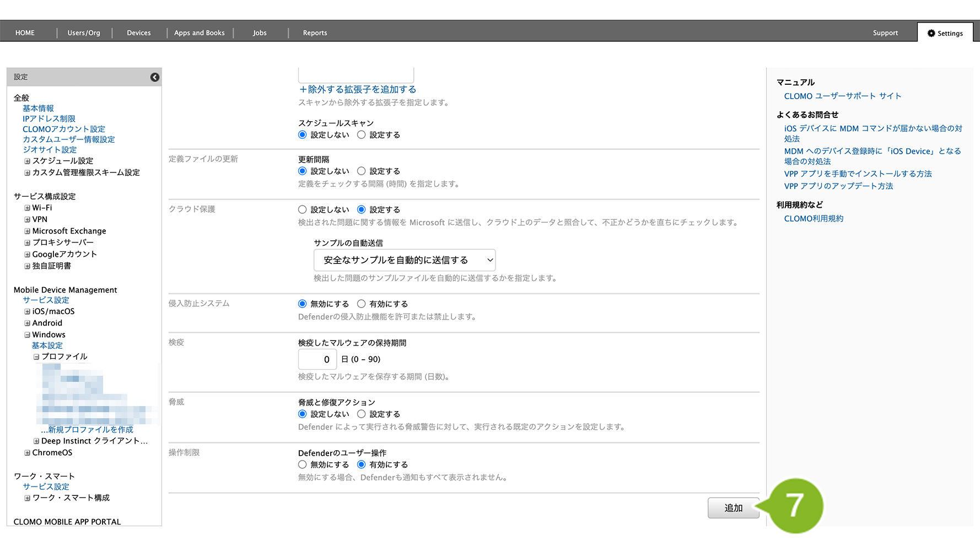Expand the Wi-Fi tree node
Image resolution: width=980 pixels, height=551 pixels.
tap(27, 208)
